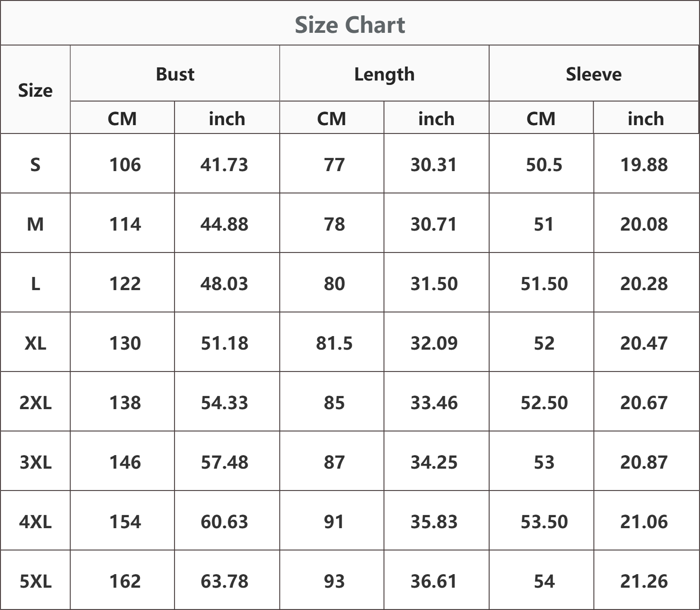Select the M size row label
Image resolution: width=700 pixels, height=610 pixels.
(35, 223)
